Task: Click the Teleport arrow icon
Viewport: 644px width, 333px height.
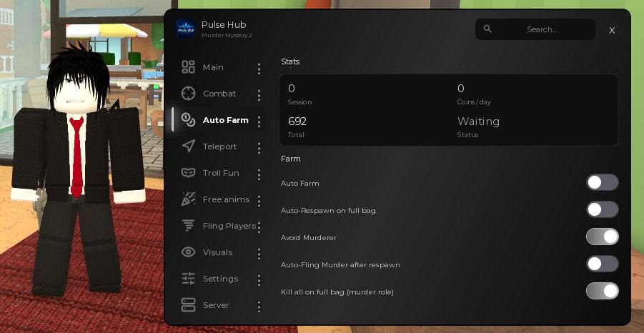Action: [x=188, y=146]
